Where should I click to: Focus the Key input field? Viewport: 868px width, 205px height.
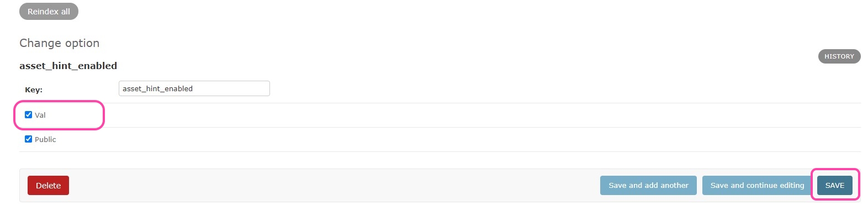194,88
